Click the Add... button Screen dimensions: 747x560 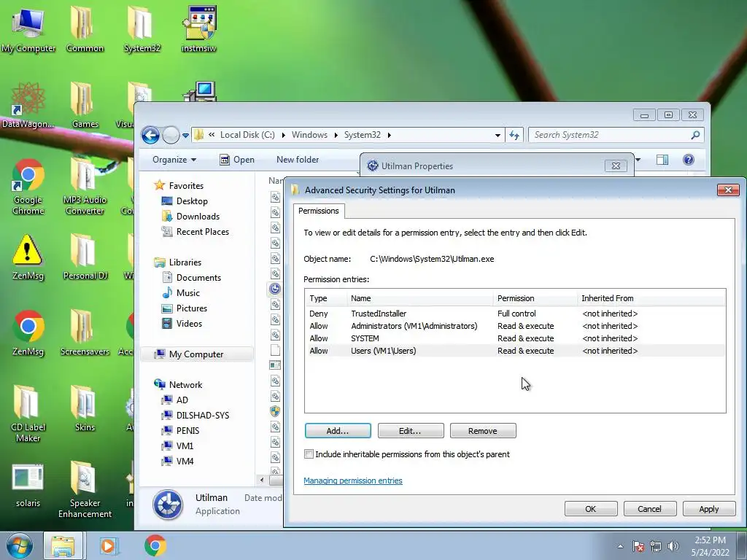pyautogui.click(x=338, y=431)
